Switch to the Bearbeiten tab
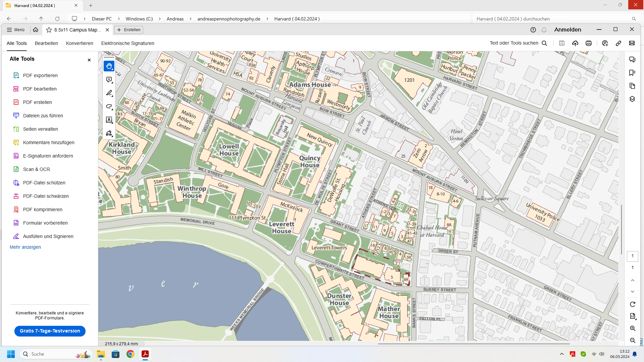The height and width of the screenshot is (362, 644). [x=46, y=43]
